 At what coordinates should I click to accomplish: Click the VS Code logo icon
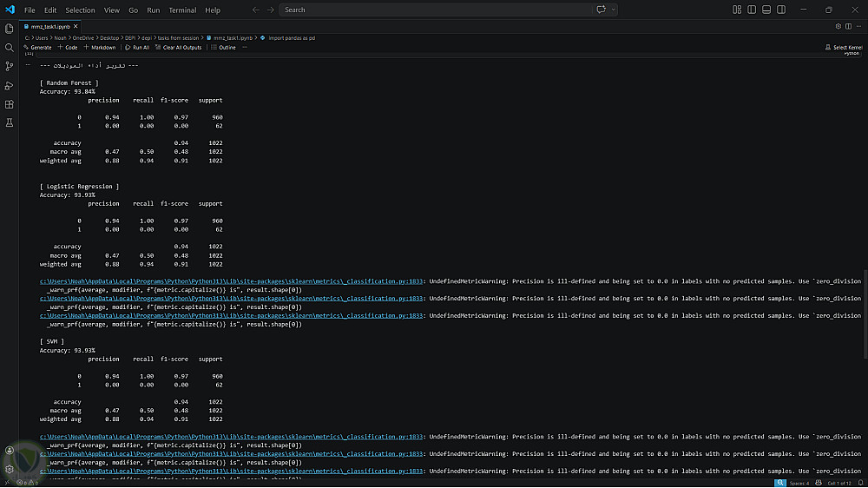coord(10,10)
